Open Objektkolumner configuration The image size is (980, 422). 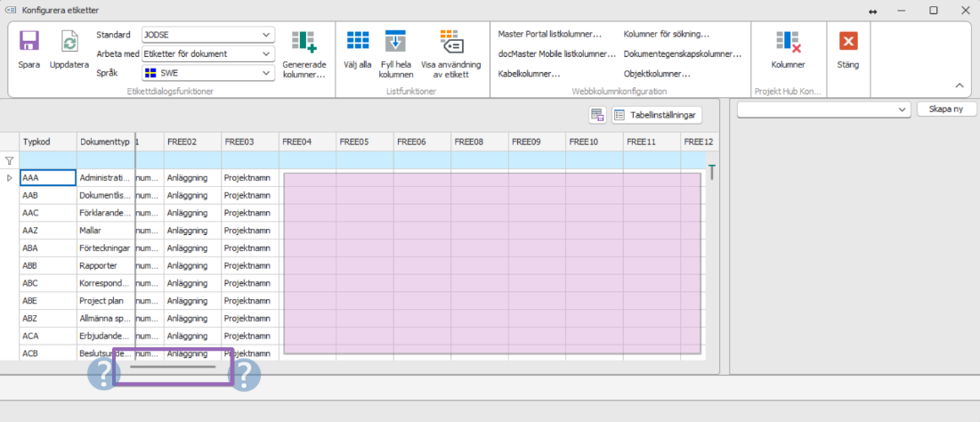(657, 74)
